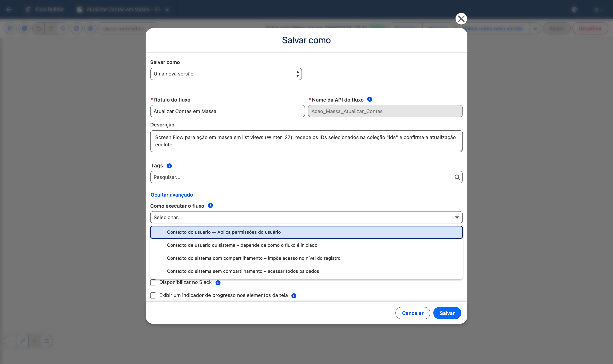Image resolution: width=613 pixels, height=364 pixels.
Task: Click Salvar como nova versão in background toolbar
Action: tap(493, 29)
